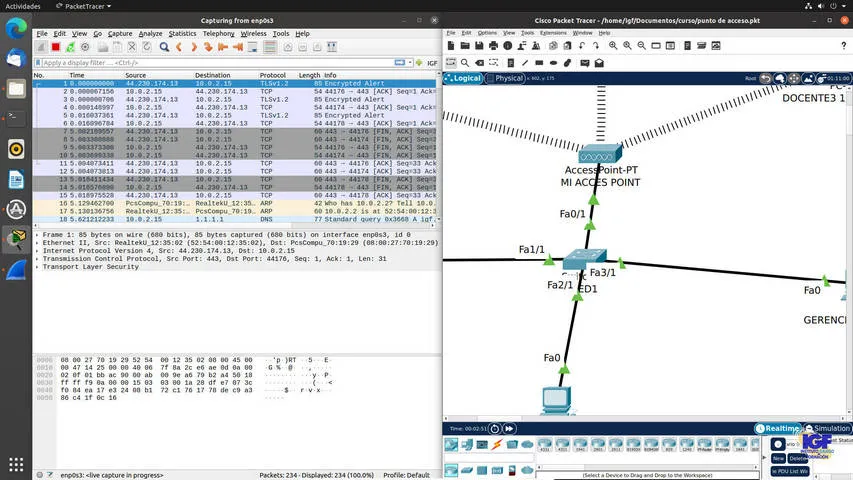The image size is (853, 480).
Task: Stop the running Wireshark capture
Action: (55, 47)
